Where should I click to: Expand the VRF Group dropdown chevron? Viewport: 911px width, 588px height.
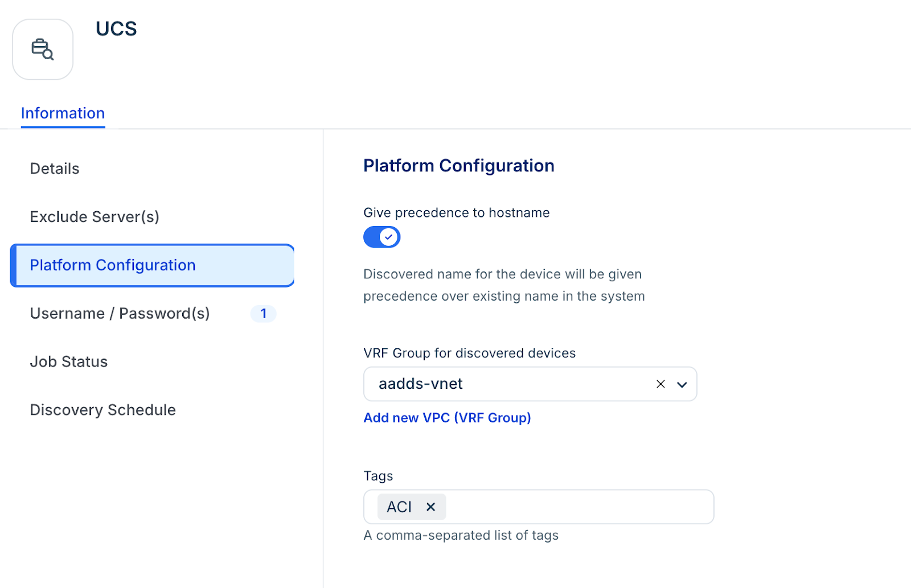[682, 384]
